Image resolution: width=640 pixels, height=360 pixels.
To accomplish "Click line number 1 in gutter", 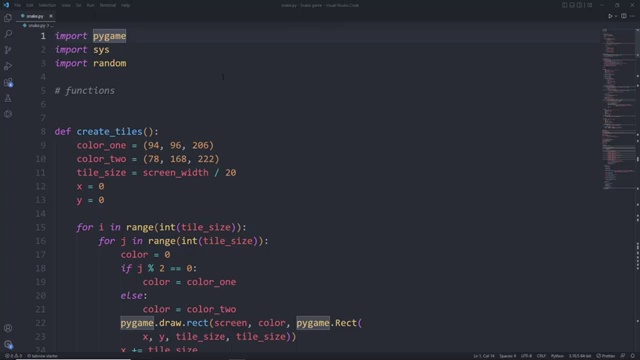I will (x=43, y=36).
